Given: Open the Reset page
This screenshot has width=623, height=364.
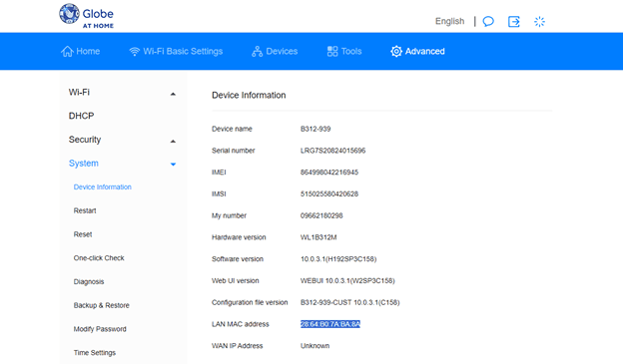Looking at the screenshot, I should pyautogui.click(x=83, y=234).
